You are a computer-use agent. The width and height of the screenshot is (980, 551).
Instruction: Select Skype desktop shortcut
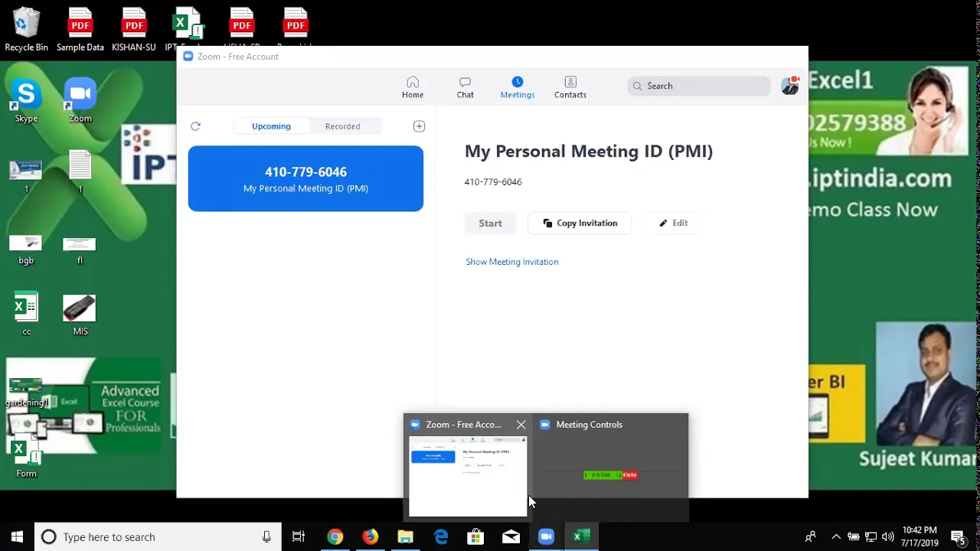(26, 100)
